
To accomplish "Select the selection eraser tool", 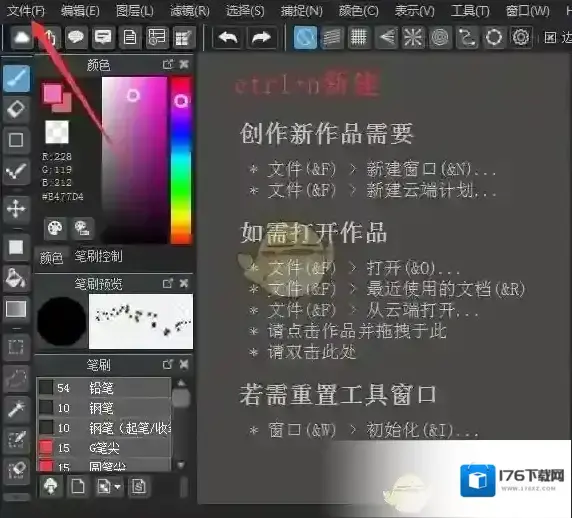I will point(16,471).
